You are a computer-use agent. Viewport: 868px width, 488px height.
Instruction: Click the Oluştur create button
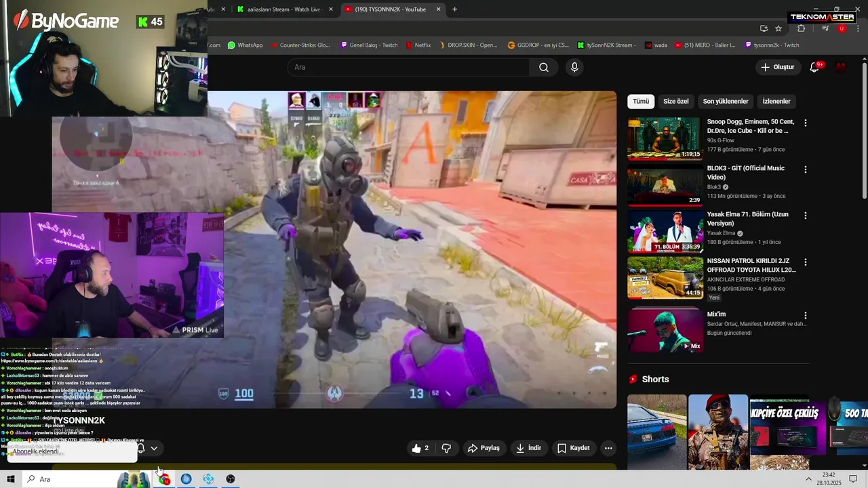pyautogui.click(x=777, y=67)
